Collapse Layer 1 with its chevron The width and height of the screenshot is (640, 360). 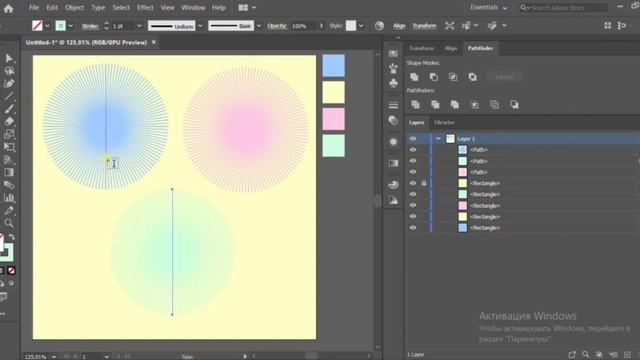click(438, 139)
